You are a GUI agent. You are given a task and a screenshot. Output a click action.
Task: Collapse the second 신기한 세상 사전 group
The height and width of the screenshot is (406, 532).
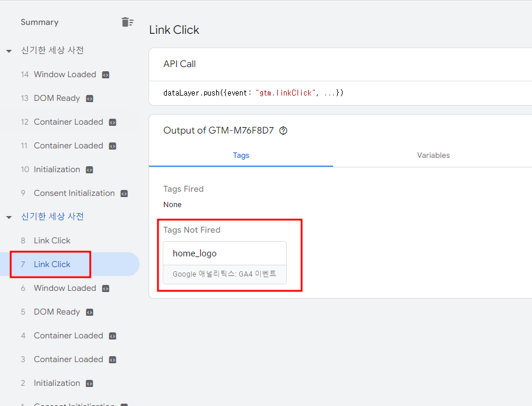click(9, 217)
